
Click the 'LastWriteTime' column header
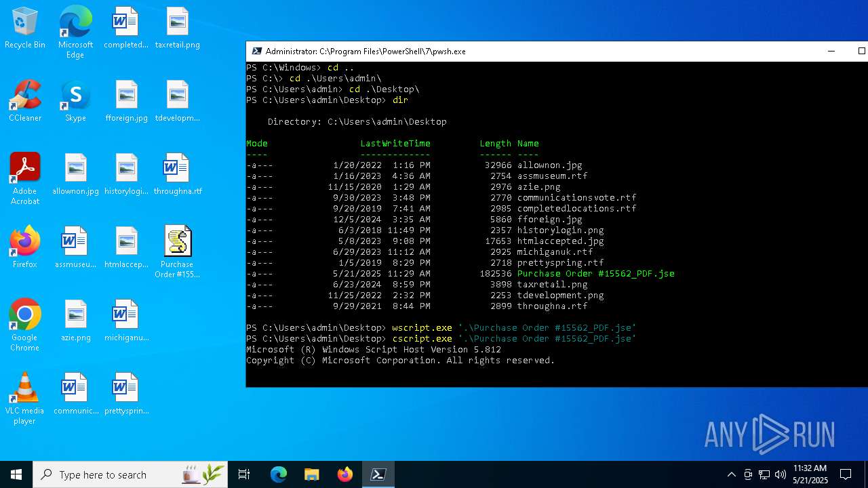click(395, 144)
